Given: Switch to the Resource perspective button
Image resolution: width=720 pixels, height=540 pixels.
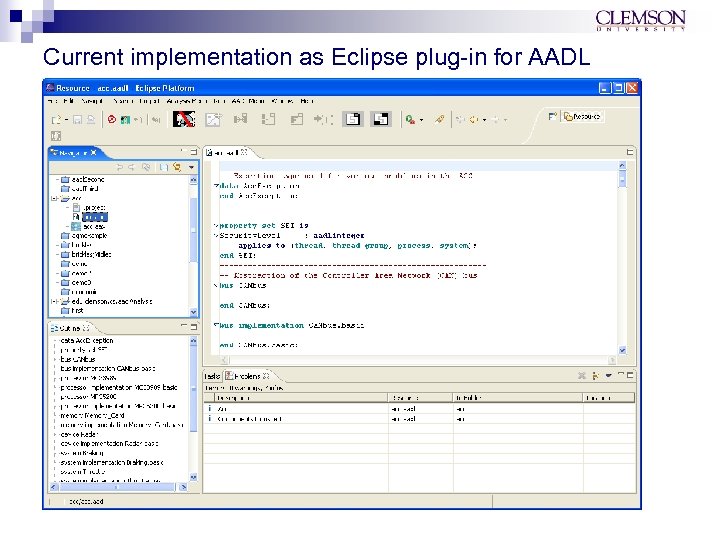Looking at the screenshot, I should tap(582, 117).
